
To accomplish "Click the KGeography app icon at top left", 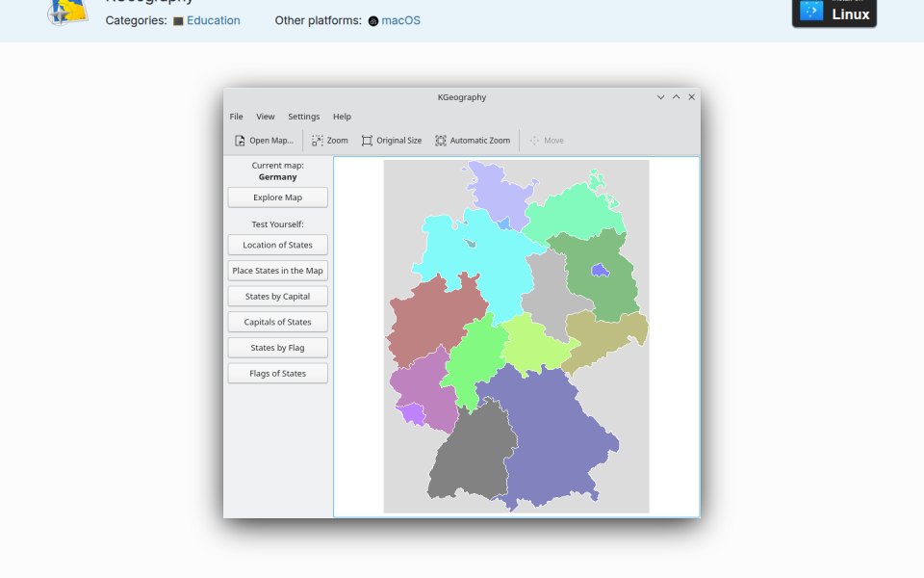I will [x=67, y=12].
